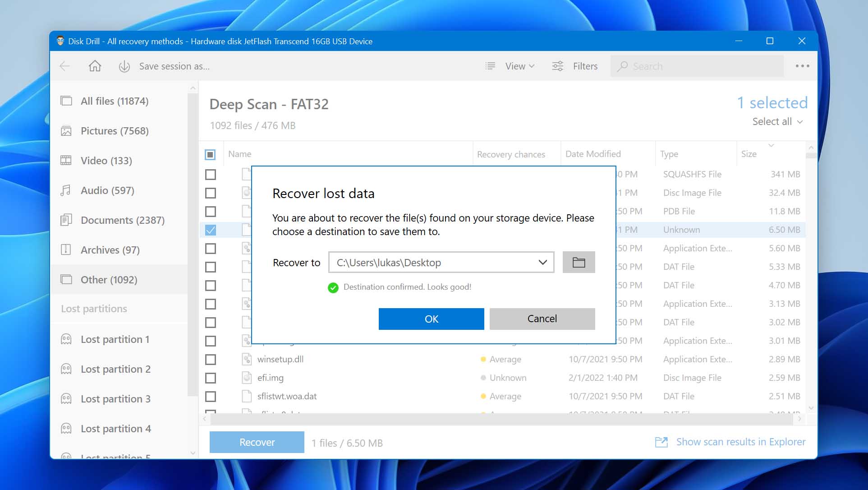This screenshot has width=868, height=490.
Task: Open Show scan results in Explorer
Action: (740, 442)
